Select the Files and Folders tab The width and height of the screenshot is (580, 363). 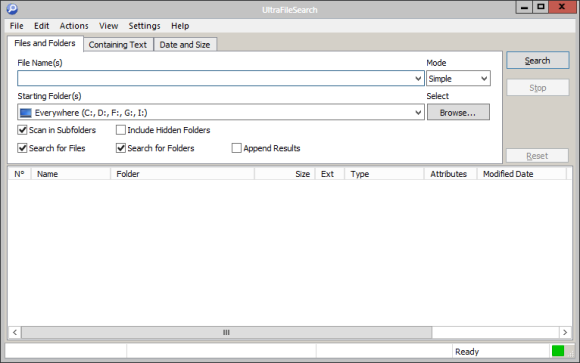(x=45, y=43)
